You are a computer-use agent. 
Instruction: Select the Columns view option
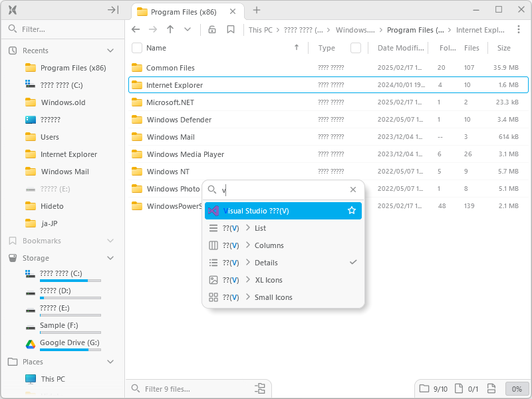pyautogui.click(x=269, y=245)
